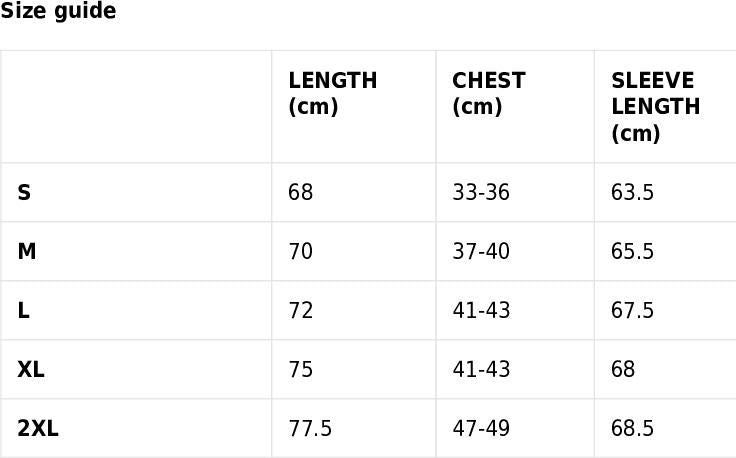
Task: Select chest value 37-40
Action: (x=481, y=251)
